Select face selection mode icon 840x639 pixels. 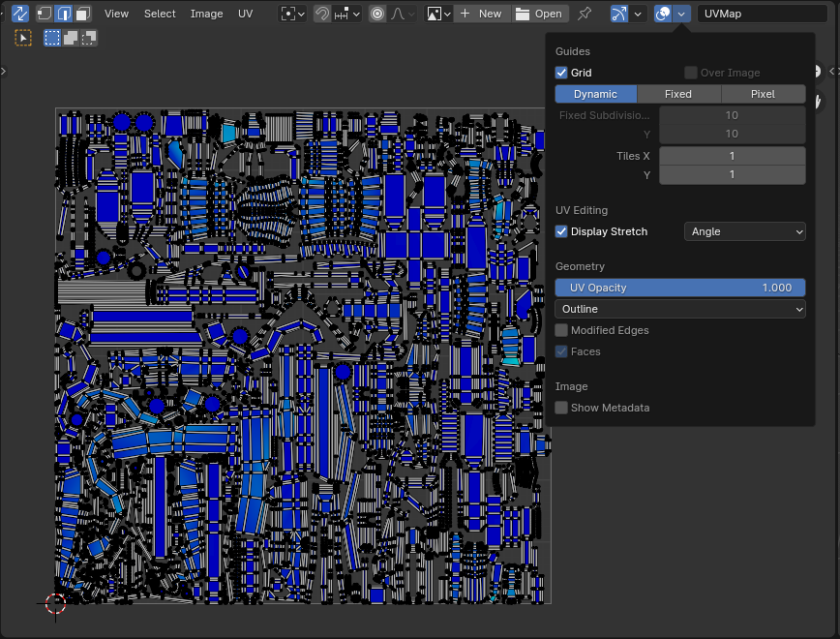(83, 14)
